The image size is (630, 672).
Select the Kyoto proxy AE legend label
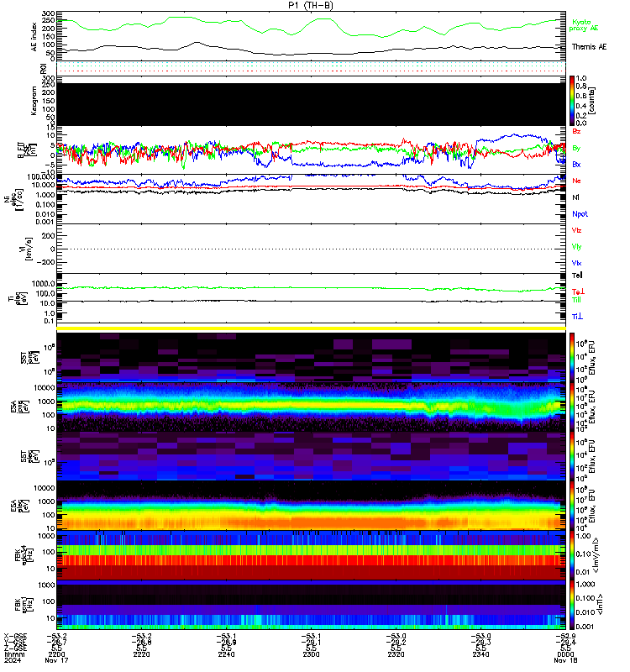(x=583, y=25)
